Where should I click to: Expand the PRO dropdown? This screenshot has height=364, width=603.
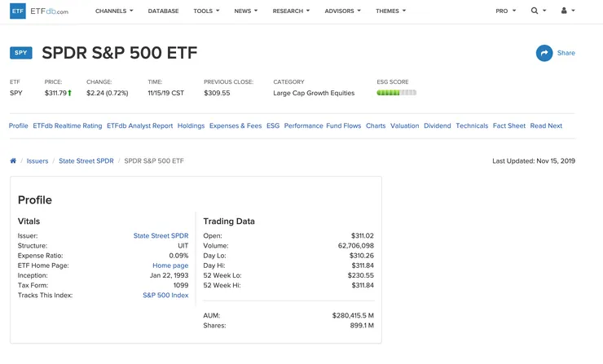point(505,11)
